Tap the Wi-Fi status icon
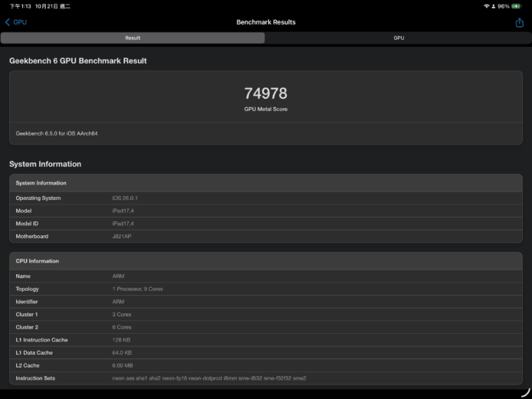Screen dimensions: 532x399 pos(486,6)
